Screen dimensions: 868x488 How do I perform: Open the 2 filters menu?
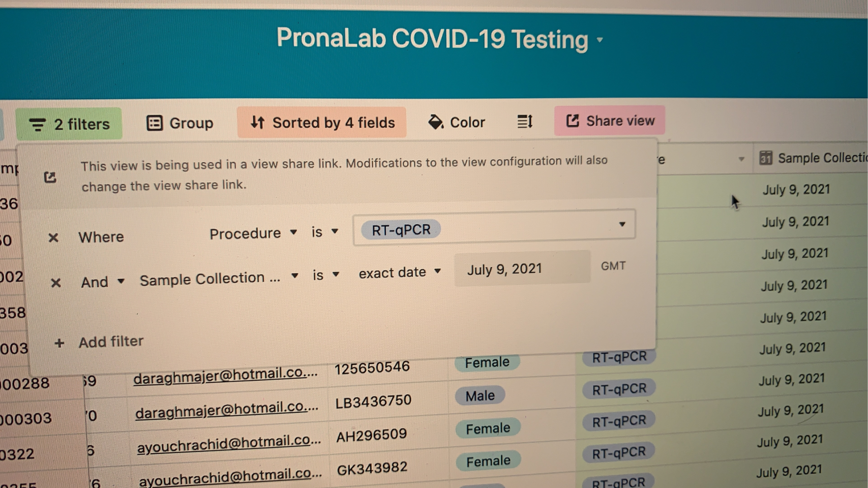pos(69,124)
